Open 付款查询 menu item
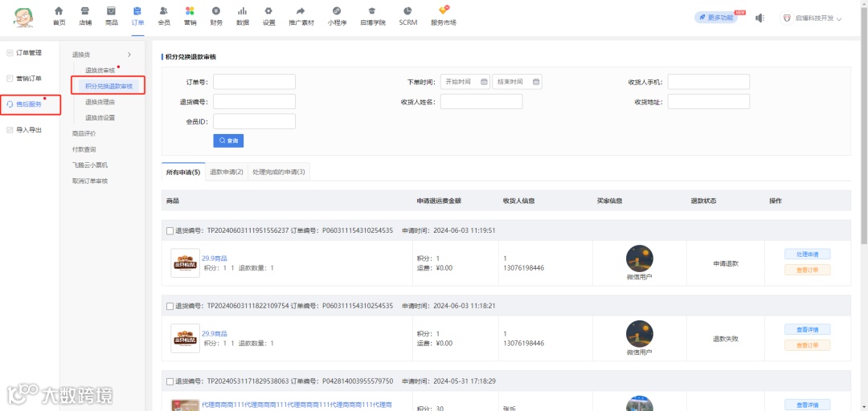 pos(84,149)
